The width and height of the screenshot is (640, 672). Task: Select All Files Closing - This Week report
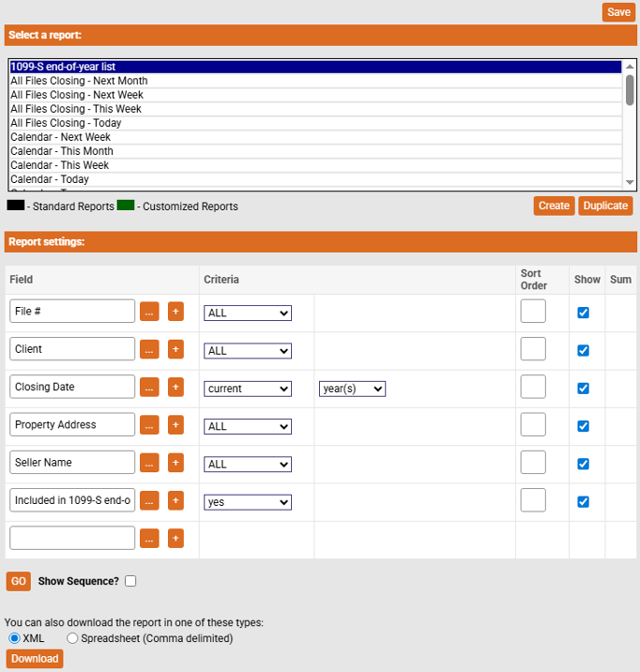point(315,109)
